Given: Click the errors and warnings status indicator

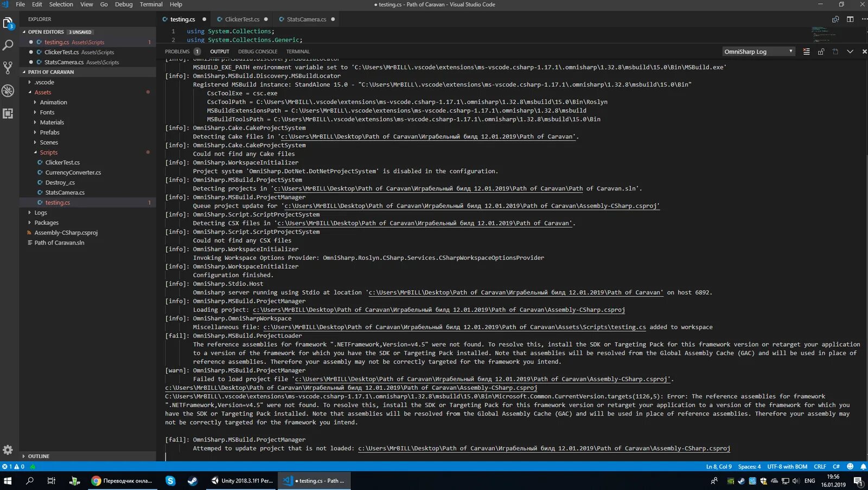Looking at the screenshot, I should coord(13,467).
